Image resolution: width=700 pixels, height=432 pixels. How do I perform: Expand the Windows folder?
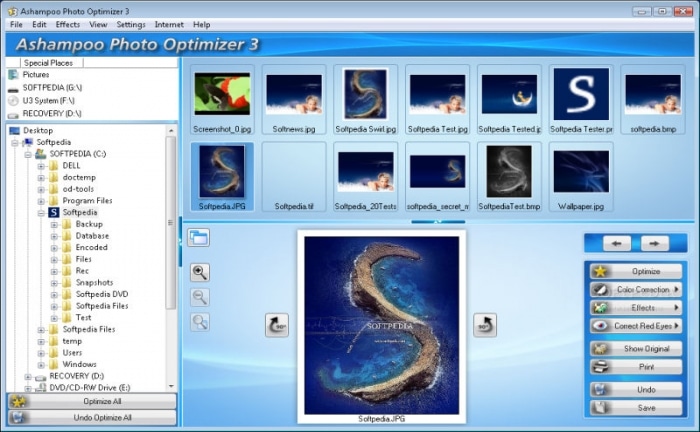[x=41, y=365]
